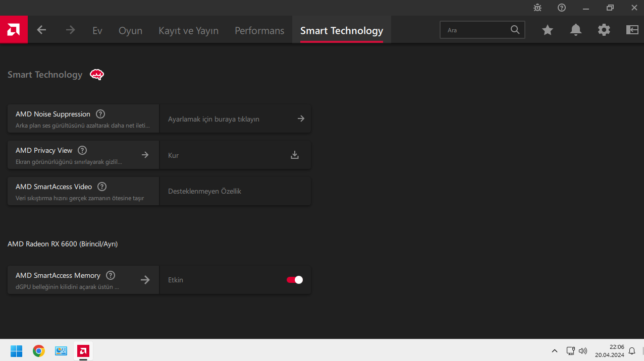The image size is (644, 361).
Task: Click the monitor app icon in taskbar
Action: (x=61, y=350)
